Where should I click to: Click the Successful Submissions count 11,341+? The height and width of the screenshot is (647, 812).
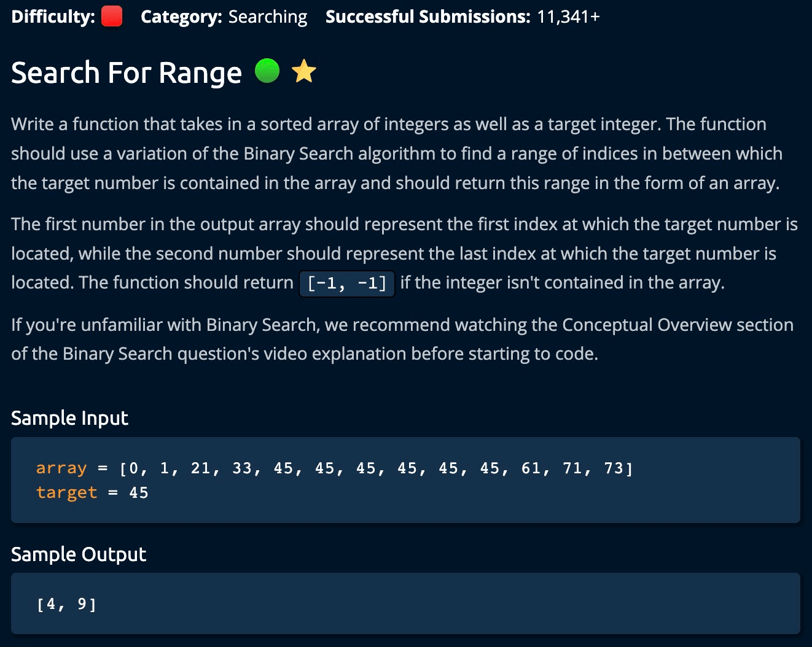(568, 17)
